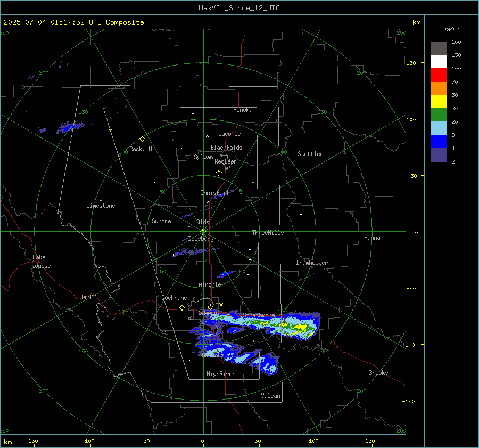This screenshot has height=448, width=479.
Task: Click the white plus marker north of Drumheller
Action: (301, 214)
